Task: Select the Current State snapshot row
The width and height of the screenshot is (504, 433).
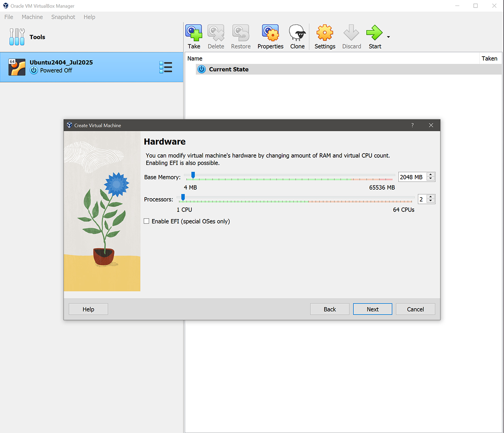Action: click(x=349, y=69)
